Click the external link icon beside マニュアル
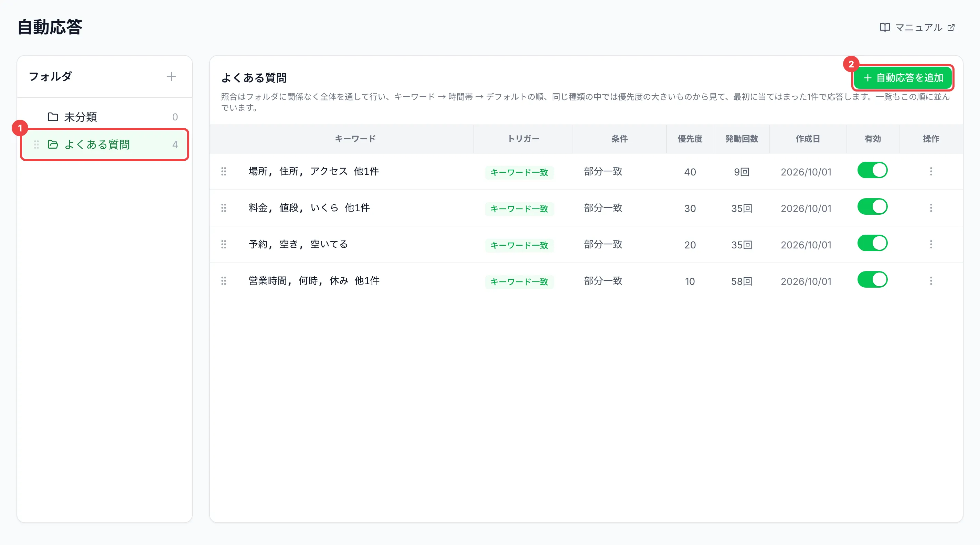Viewport: 980px width, 545px height. point(951,28)
